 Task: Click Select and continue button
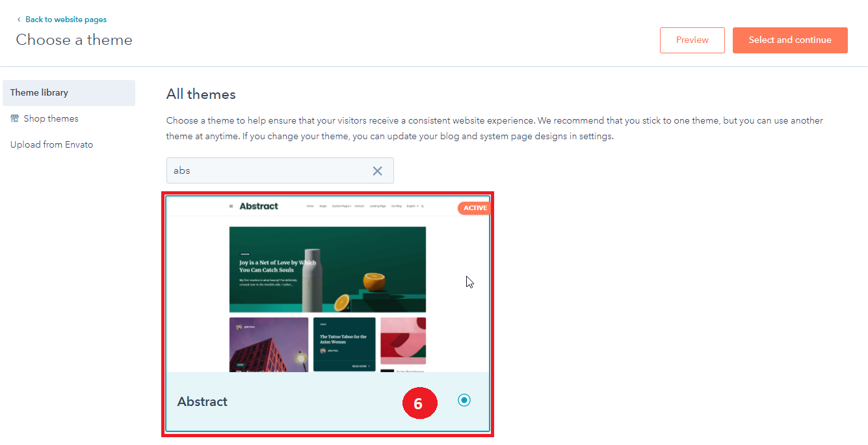(789, 40)
